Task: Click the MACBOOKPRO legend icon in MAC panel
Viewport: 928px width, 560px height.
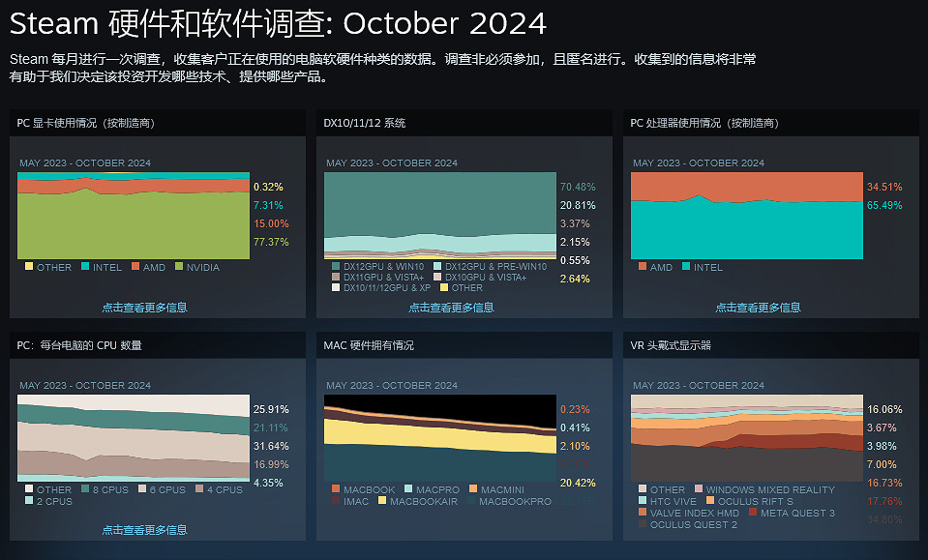Action: [x=470, y=500]
